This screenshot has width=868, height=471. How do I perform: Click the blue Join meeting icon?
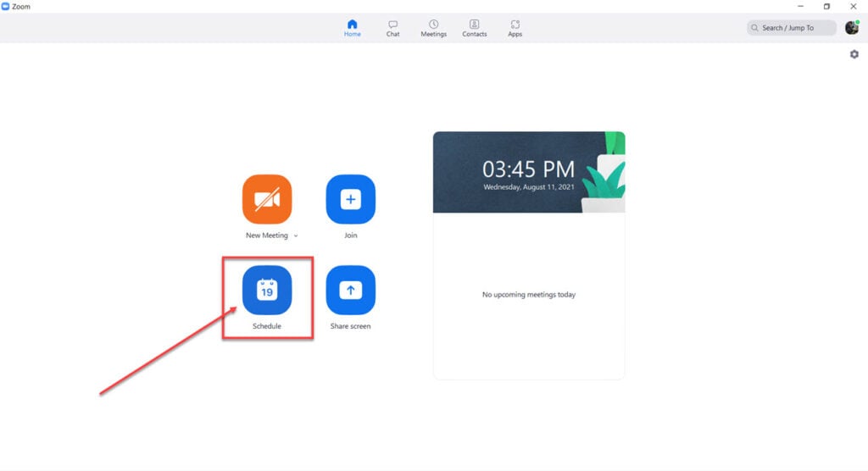(x=350, y=199)
